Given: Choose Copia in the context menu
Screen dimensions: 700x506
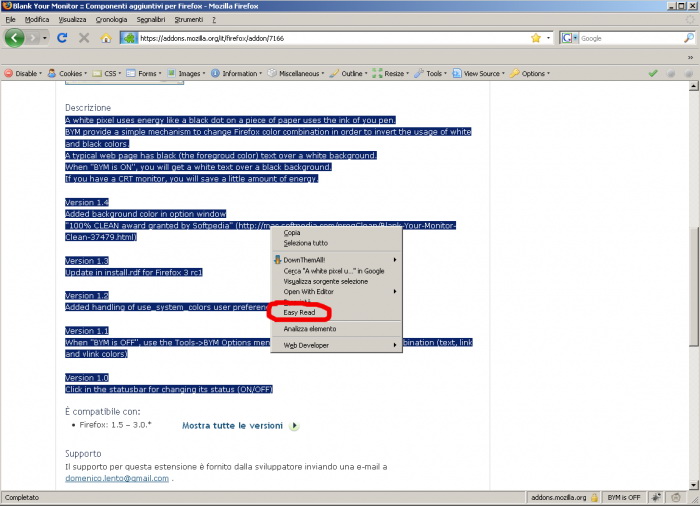Looking at the screenshot, I should coord(337,233).
